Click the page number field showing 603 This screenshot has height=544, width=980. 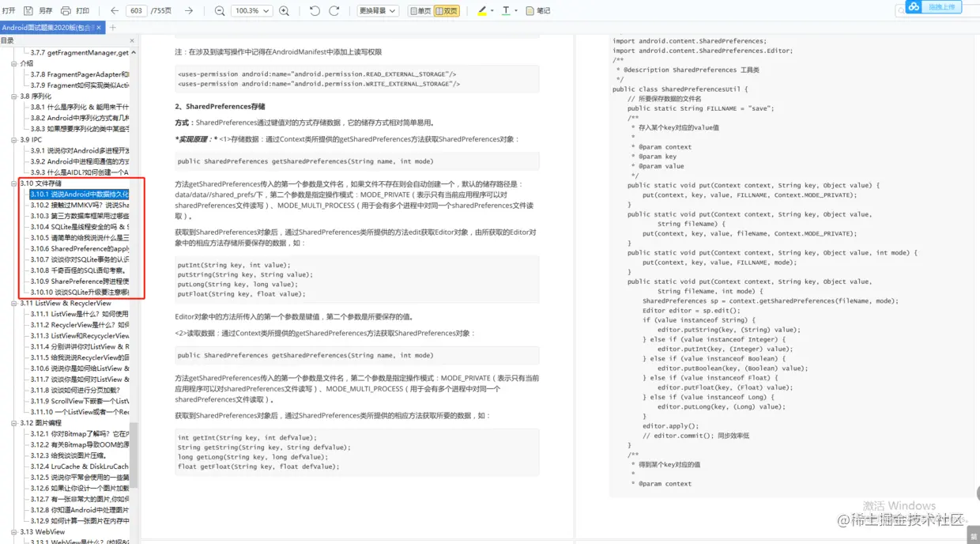point(137,11)
